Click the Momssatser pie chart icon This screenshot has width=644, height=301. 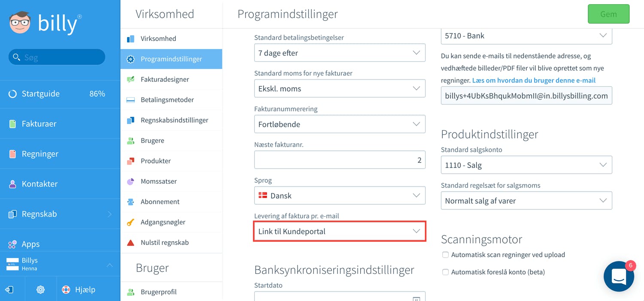click(x=131, y=181)
